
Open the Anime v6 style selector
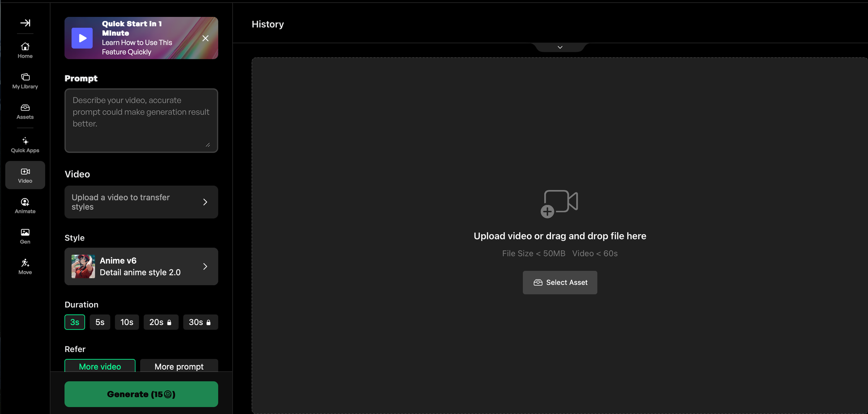coord(141,266)
